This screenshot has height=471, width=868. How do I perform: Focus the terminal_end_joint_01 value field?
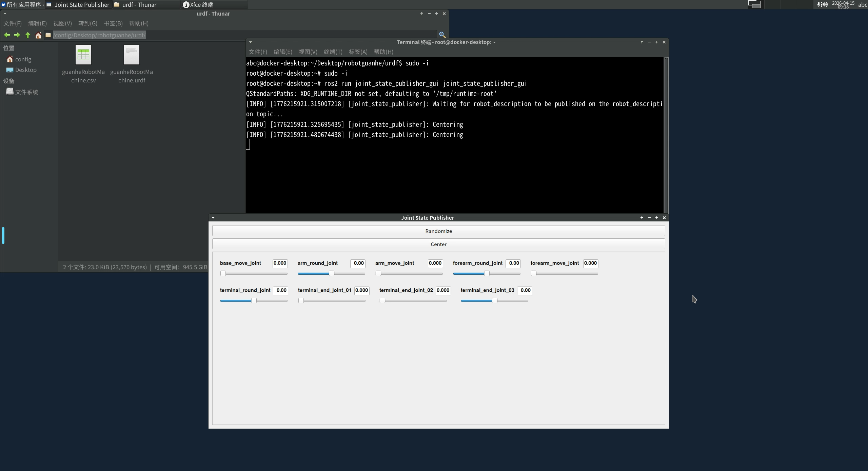coord(361,291)
